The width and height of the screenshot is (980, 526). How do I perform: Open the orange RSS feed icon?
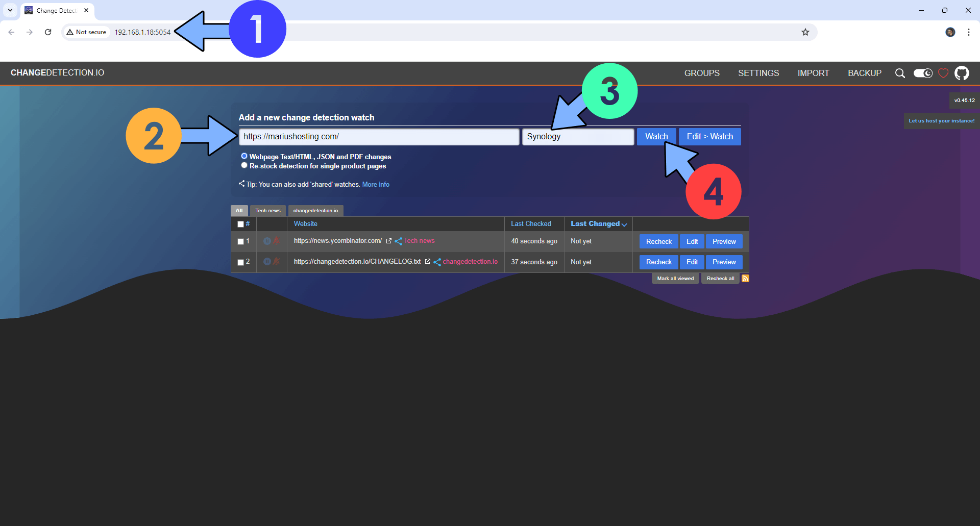(745, 278)
